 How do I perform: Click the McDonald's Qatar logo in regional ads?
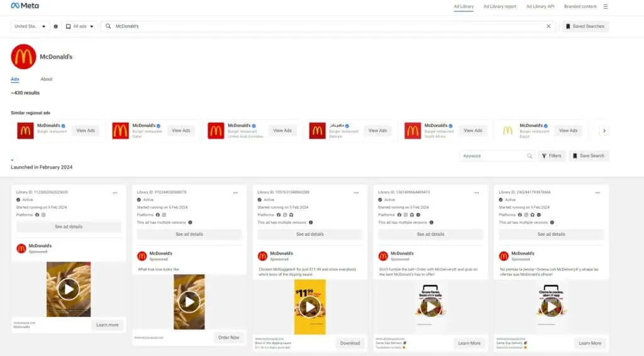point(120,131)
